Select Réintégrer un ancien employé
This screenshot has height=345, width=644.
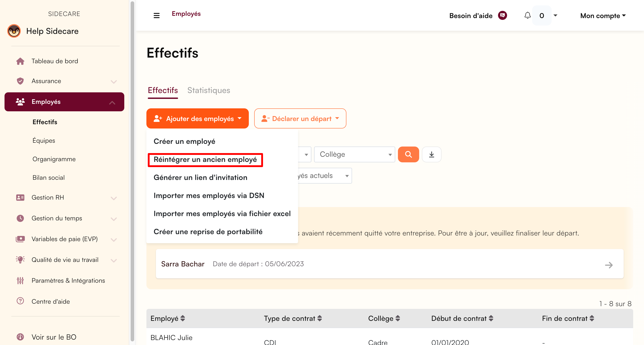pyautogui.click(x=205, y=159)
